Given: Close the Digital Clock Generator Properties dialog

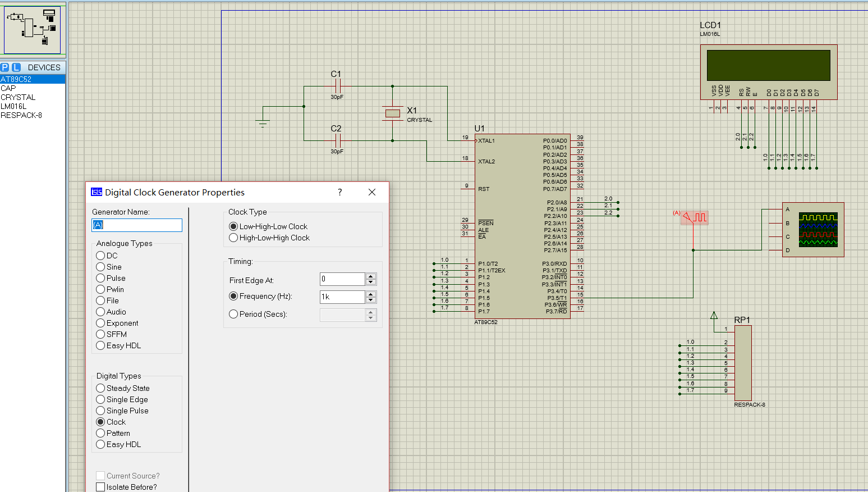Looking at the screenshot, I should 371,192.
